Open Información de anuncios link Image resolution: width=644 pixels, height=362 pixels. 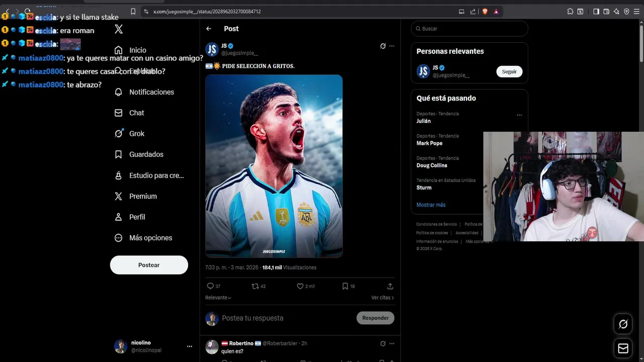(x=437, y=241)
